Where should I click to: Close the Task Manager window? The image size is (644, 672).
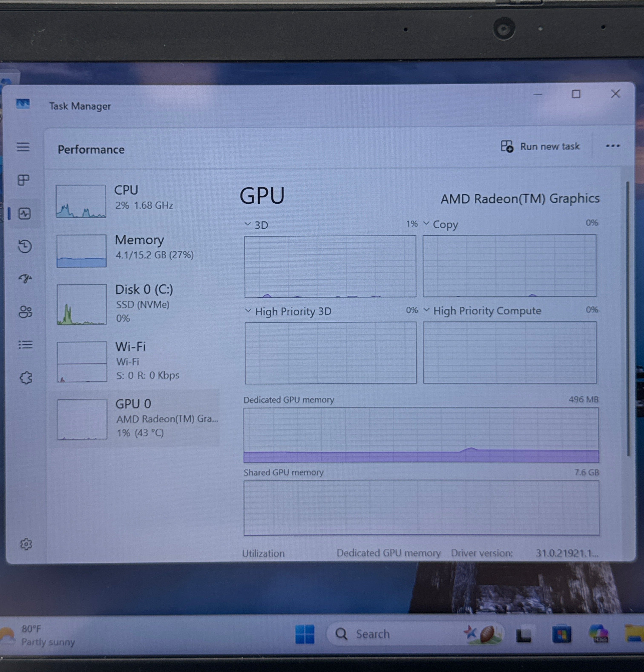(x=615, y=94)
